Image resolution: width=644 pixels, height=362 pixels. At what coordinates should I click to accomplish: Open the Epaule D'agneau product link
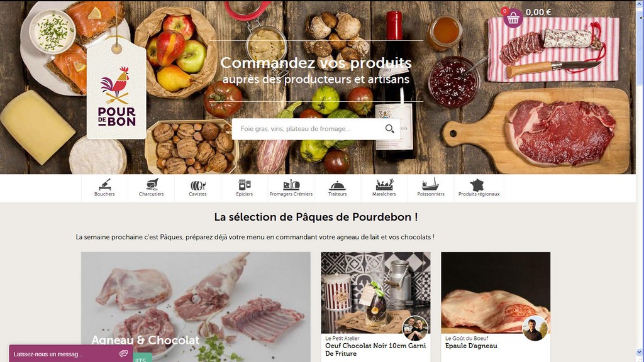[x=471, y=346]
